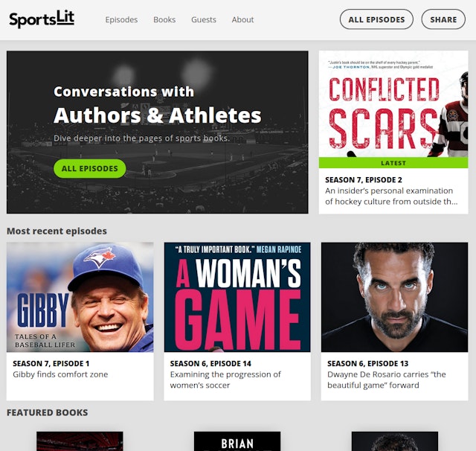The image size is (476, 451).
Task: Click the green LATEST banner
Action: click(x=393, y=163)
